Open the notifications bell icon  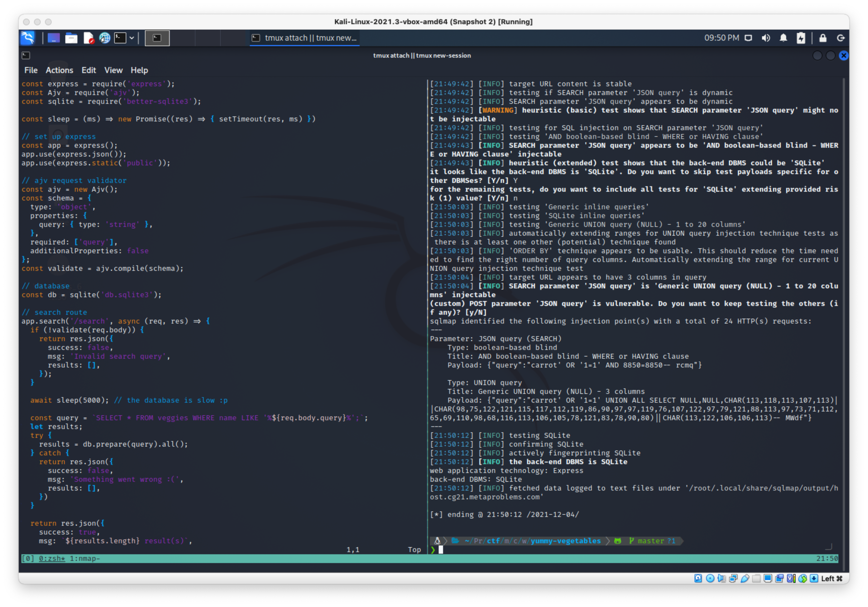pos(783,38)
